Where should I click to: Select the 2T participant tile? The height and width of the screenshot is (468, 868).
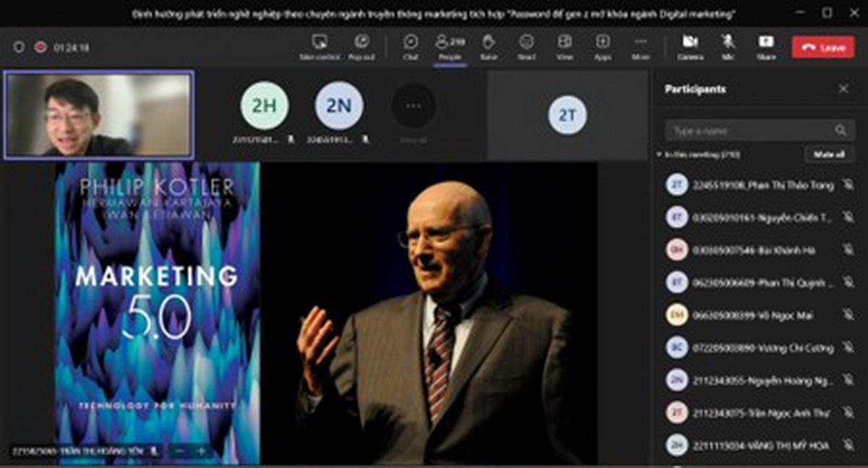568,115
